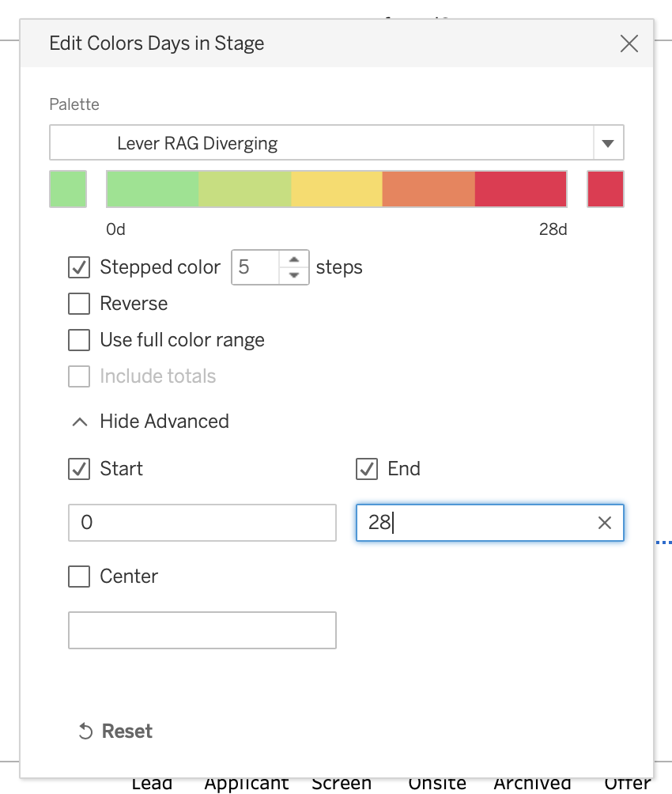Click the palette dropdown arrow
The height and width of the screenshot is (794, 672).
coord(608,142)
